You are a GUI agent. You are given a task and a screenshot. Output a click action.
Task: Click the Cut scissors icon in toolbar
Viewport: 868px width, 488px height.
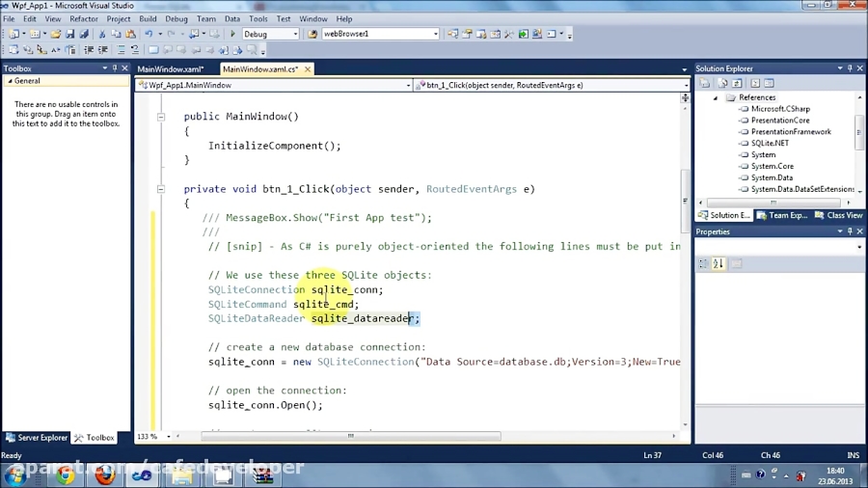(x=102, y=34)
